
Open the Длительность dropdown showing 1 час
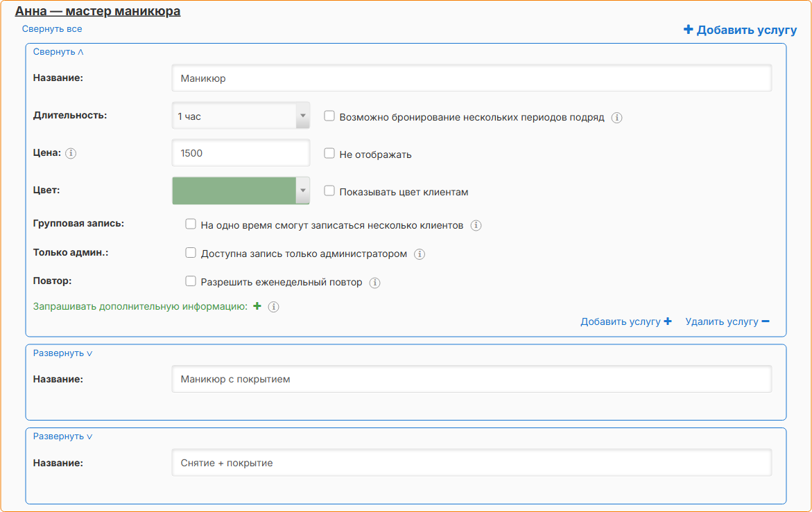point(241,116)
